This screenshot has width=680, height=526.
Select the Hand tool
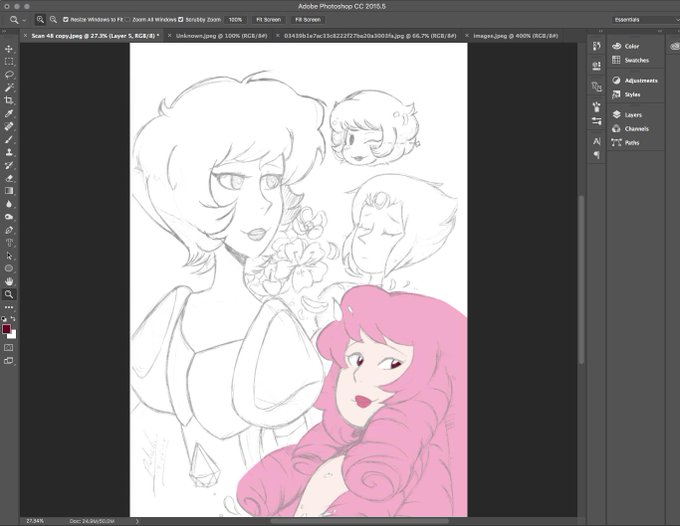click(x=9, y=281)
